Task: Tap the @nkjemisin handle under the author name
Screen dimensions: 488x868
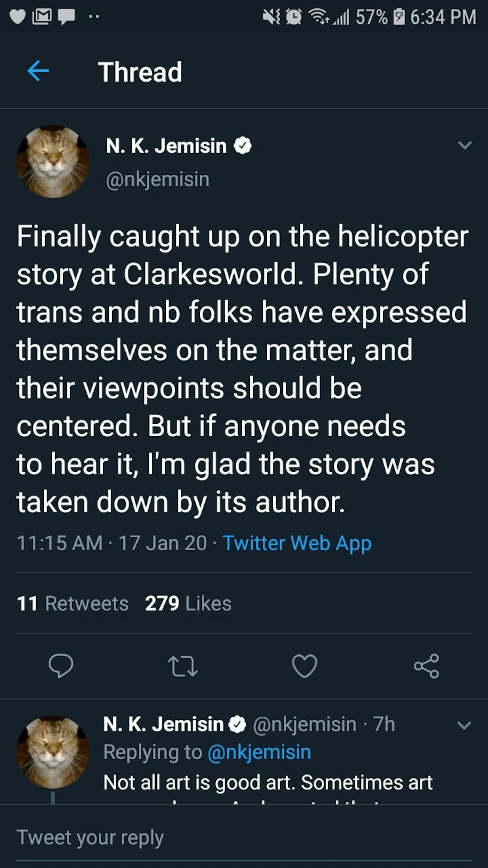Action: tap(158, 179)
